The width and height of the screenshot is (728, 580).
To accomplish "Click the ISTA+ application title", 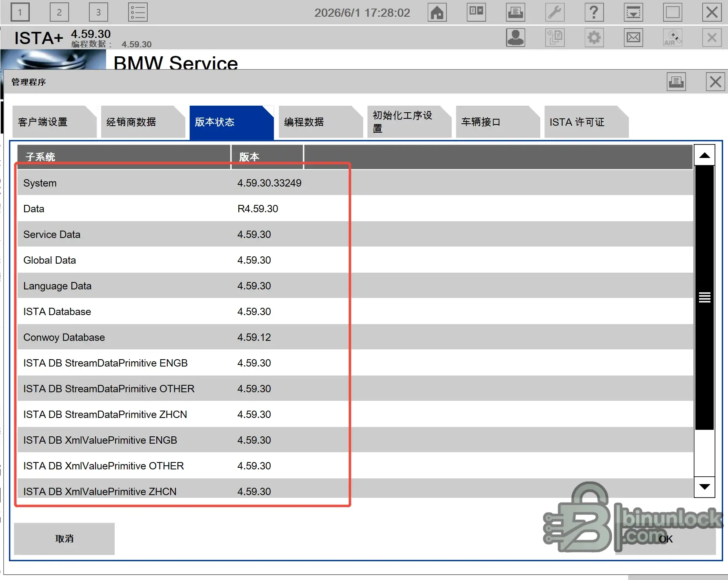I will pyautogui.click(x=39, y=38).
